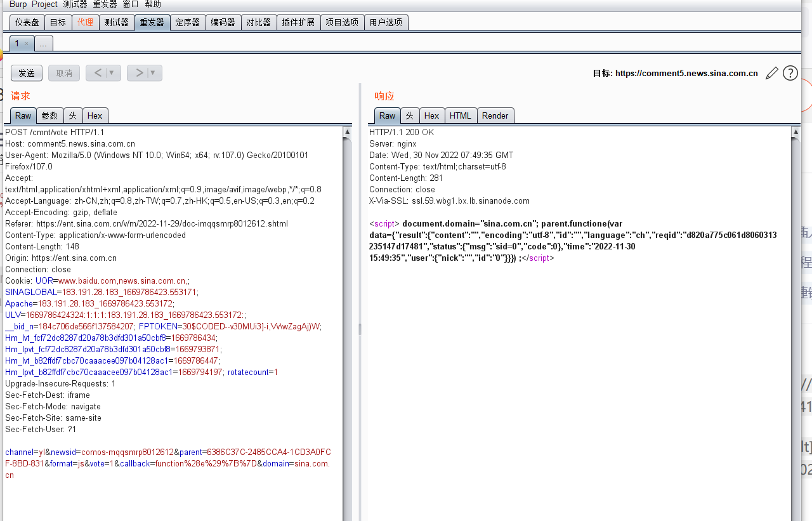Open the back history dropdown arrow
This screenshot has height=521, width=812.
pos(113,73)
